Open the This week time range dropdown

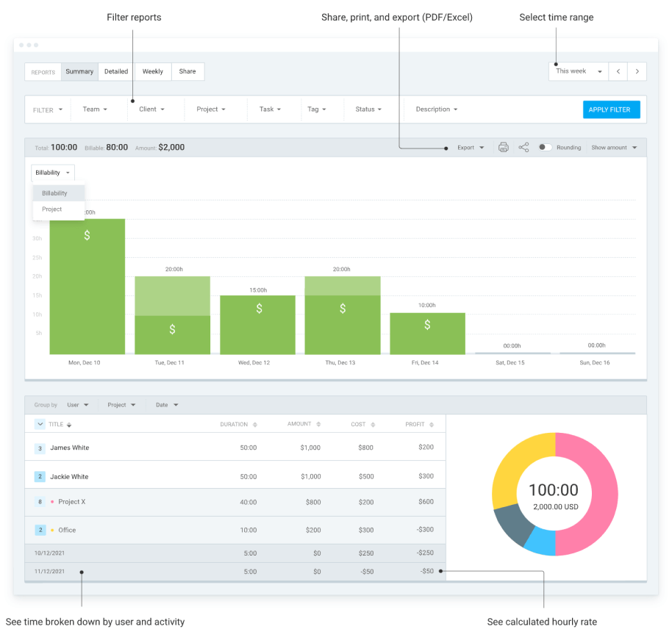[x=579, y=71]
